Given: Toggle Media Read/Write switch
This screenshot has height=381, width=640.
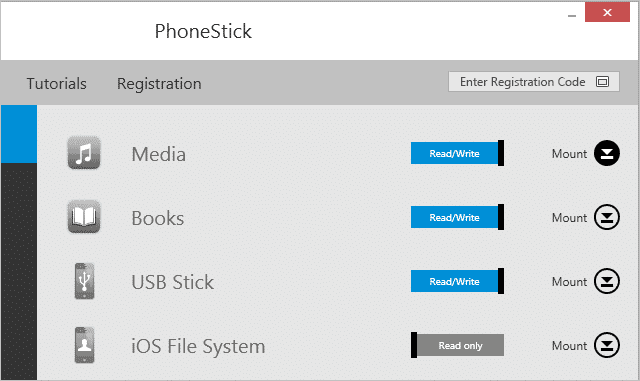Looking at the screenshot, I should [x=457, y=153].
